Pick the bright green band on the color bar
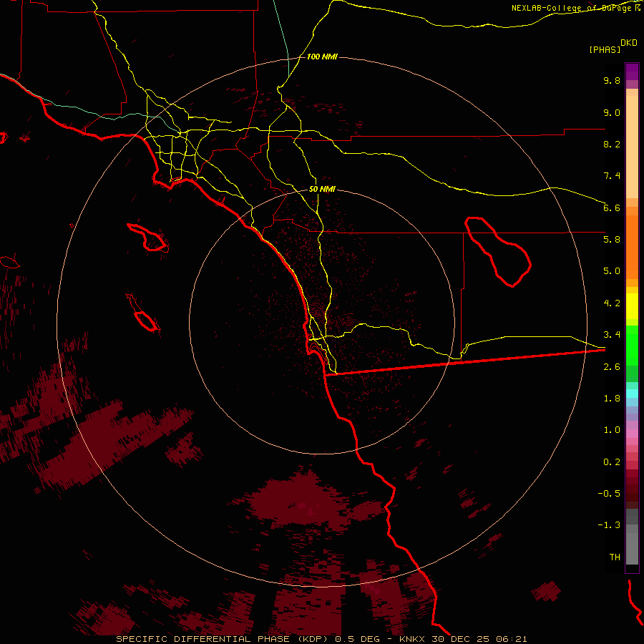The height and width of the screenshot is (644, 644). 632,346
